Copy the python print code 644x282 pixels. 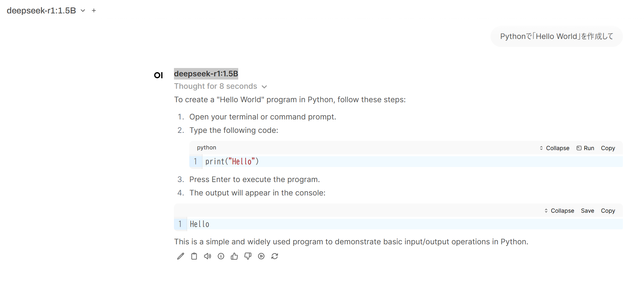608,148
